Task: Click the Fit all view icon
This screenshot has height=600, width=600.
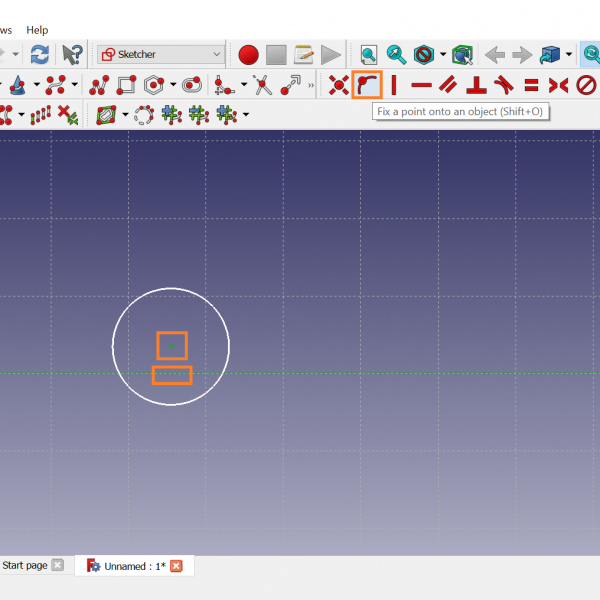Action: click(369, 54)
